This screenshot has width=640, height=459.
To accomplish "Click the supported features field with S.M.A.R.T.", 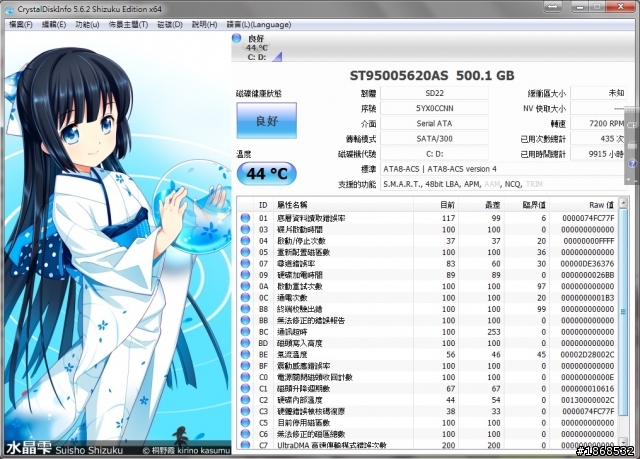I will coord(503,184).
